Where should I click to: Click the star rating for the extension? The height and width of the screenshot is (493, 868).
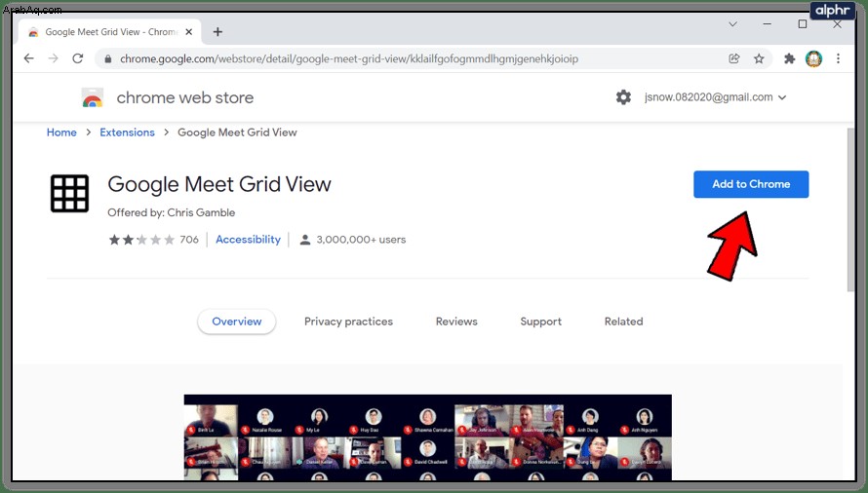point(141,240)
